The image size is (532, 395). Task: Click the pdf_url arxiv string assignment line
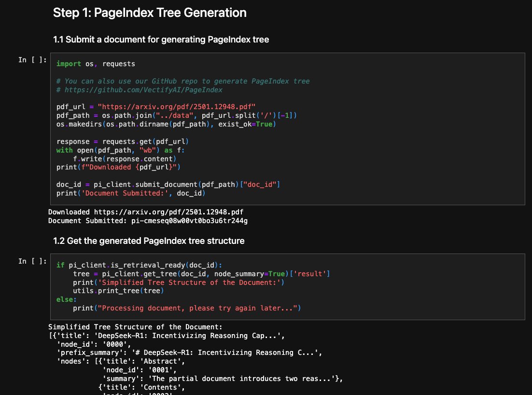point(155,107)
